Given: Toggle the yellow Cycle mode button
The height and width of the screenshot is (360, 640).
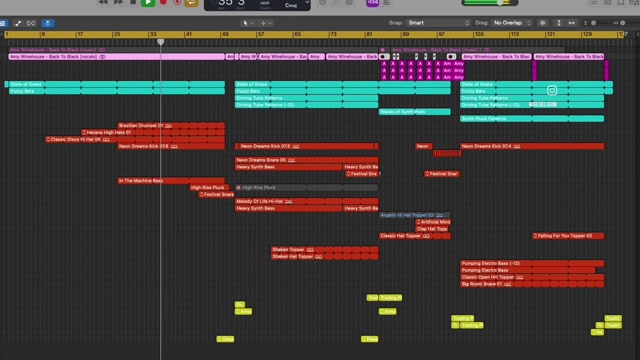Looking at the screenshot, I should (191, 3).
